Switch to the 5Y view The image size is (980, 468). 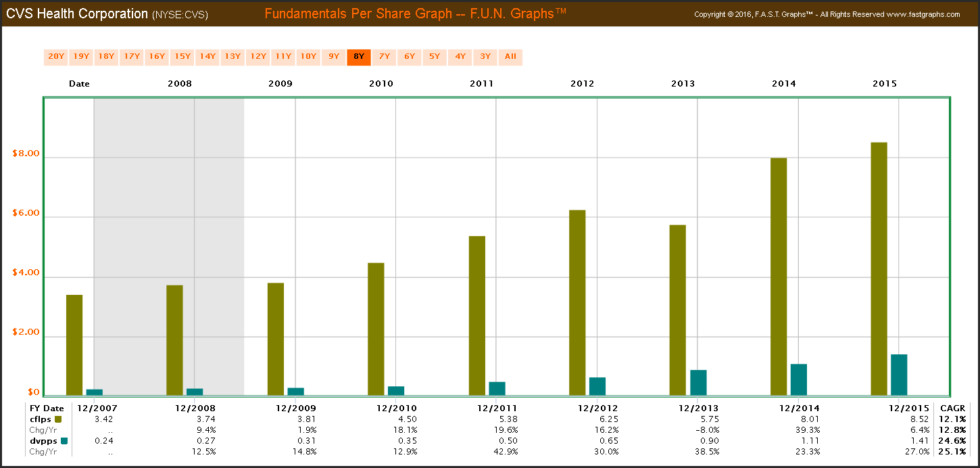[x=435, y=57]
